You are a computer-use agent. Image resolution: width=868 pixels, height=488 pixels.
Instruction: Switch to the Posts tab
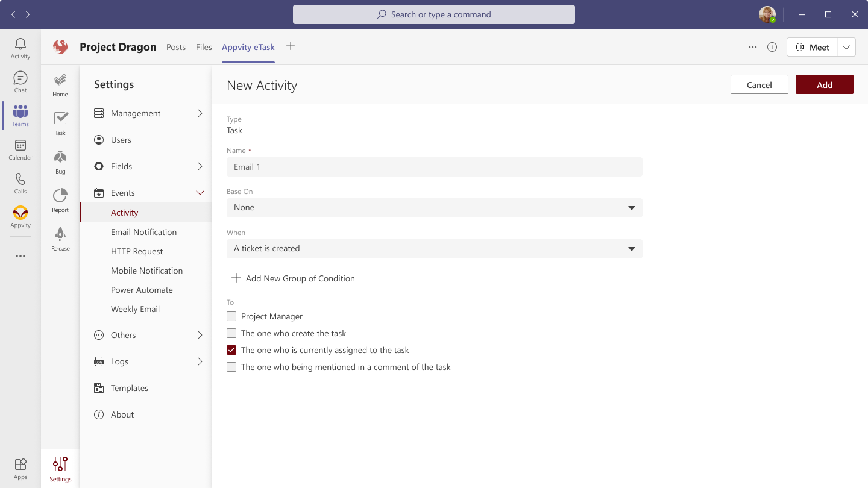[176, 47]
